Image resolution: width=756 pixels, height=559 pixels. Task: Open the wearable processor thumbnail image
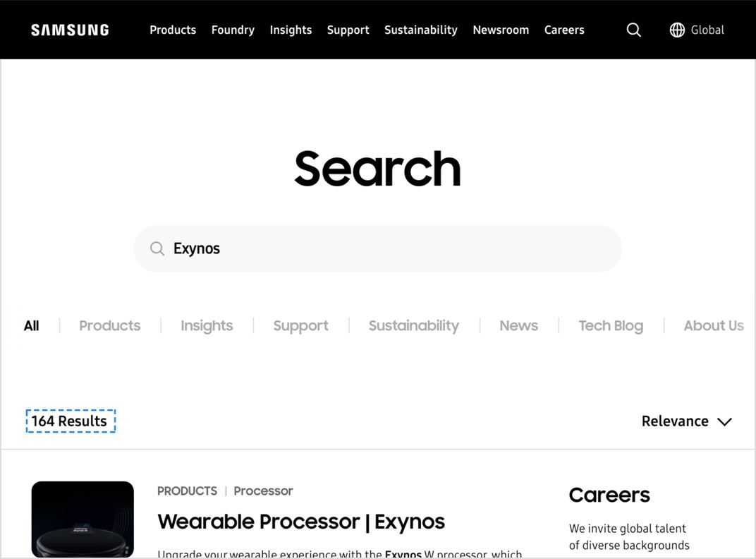[83, 519]
